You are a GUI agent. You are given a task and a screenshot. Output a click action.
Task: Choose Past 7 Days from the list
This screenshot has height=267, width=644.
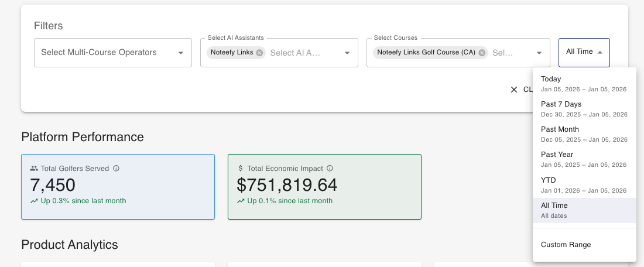click(584, 109)
